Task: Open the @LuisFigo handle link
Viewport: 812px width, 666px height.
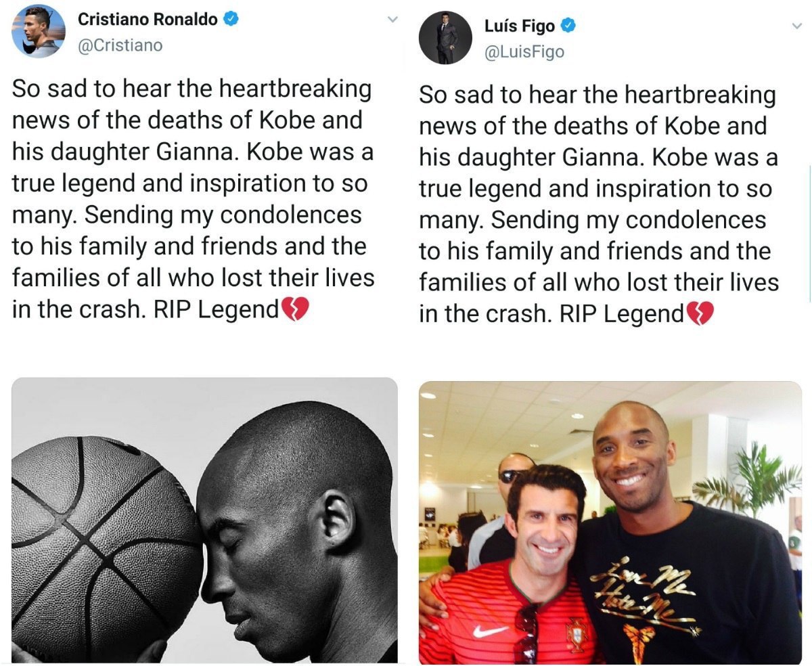Action: [x=524, y=52]
